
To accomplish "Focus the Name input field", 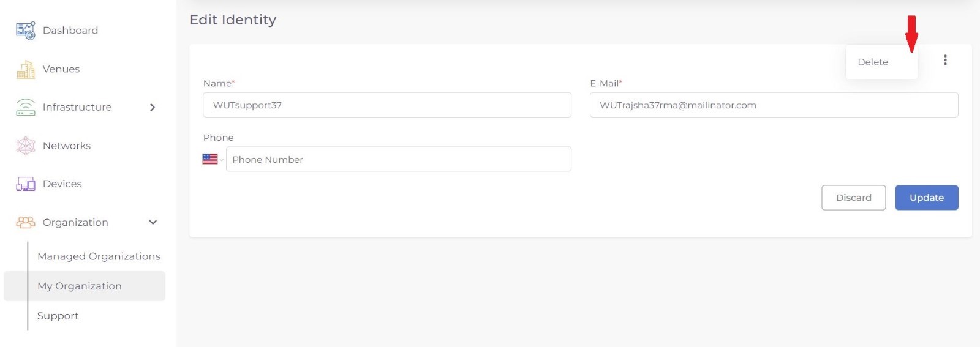I will [x=387, y=105].
